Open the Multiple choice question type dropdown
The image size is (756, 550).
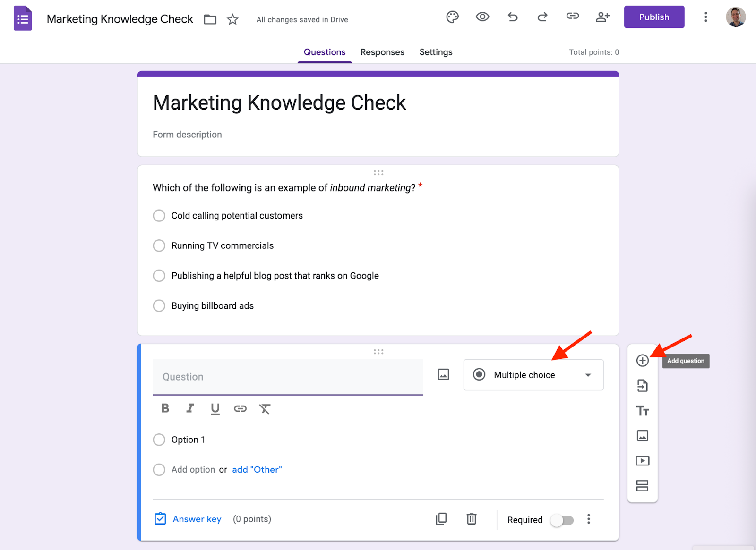coord(533,375)
